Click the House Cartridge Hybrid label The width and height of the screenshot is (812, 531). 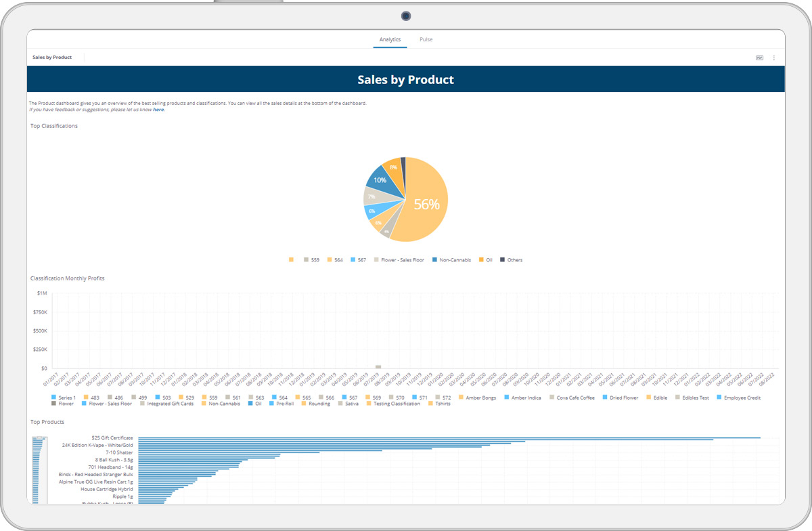[x=107, y=489]
